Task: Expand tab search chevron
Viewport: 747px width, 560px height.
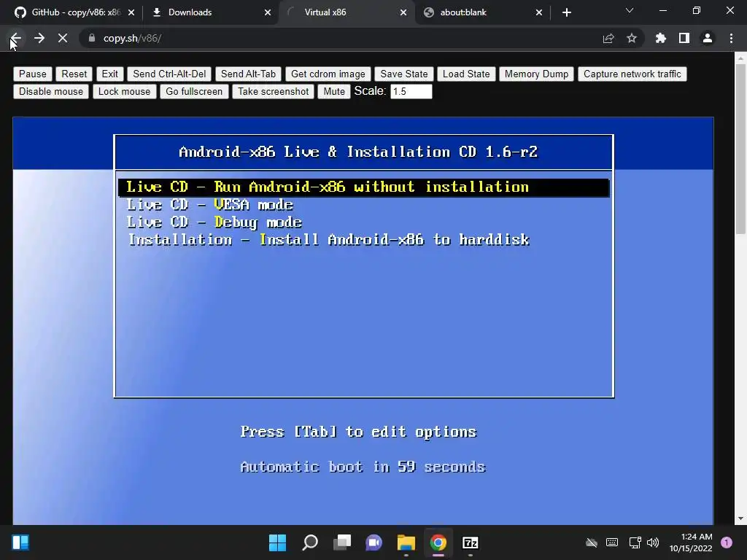Action: tap(630, 10)
